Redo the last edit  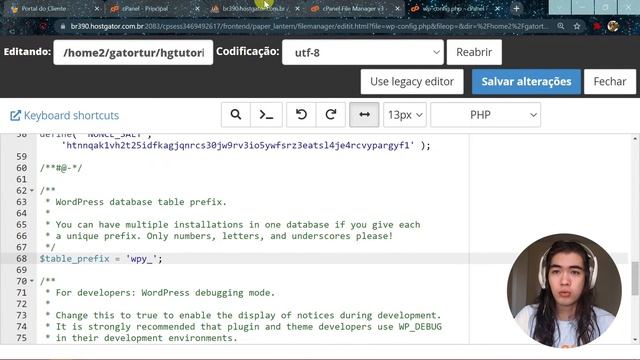point(331,115)
